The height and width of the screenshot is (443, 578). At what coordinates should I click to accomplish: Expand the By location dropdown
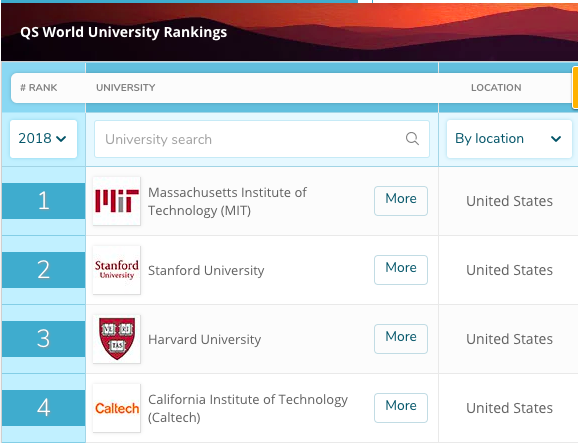(x=509, y=139)
